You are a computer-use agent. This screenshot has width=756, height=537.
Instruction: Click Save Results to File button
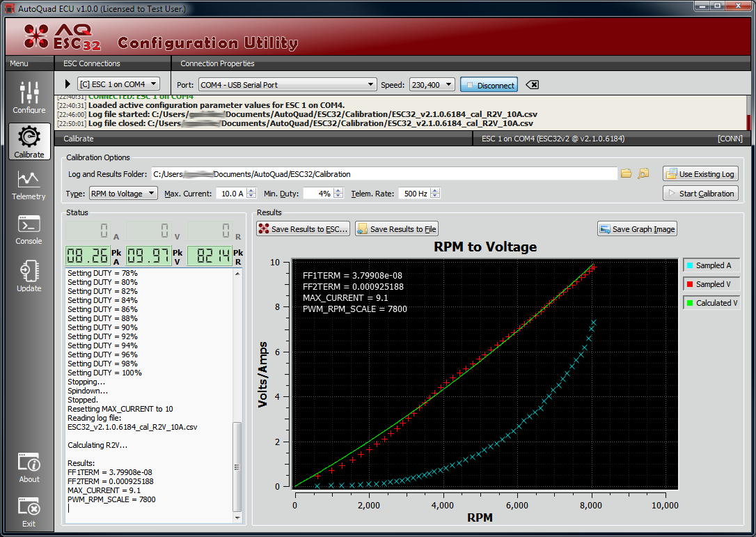coord(397,229)
